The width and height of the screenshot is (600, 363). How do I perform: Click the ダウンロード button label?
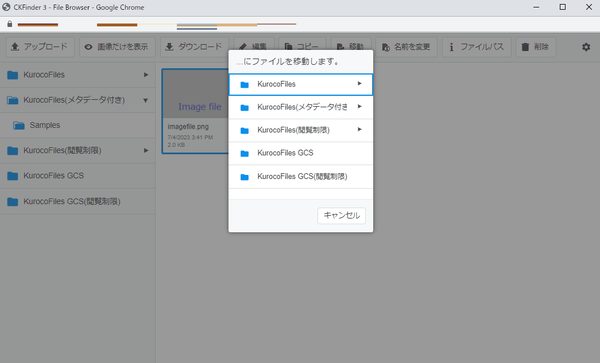pos(200,47)
